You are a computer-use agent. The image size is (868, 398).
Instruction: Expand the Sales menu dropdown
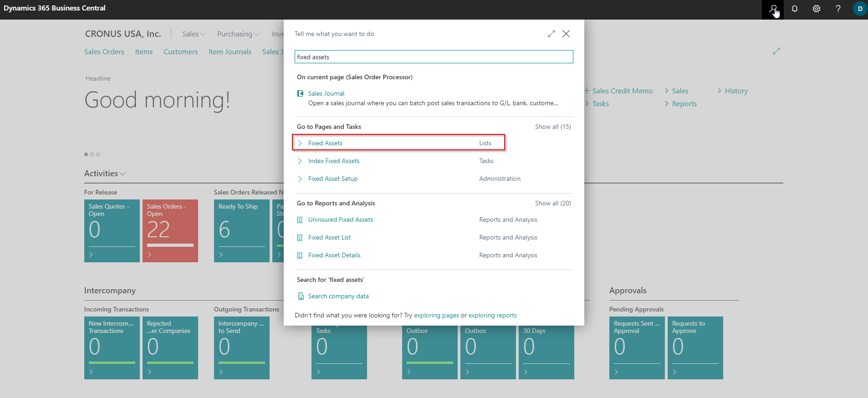[x=194, y=34]
